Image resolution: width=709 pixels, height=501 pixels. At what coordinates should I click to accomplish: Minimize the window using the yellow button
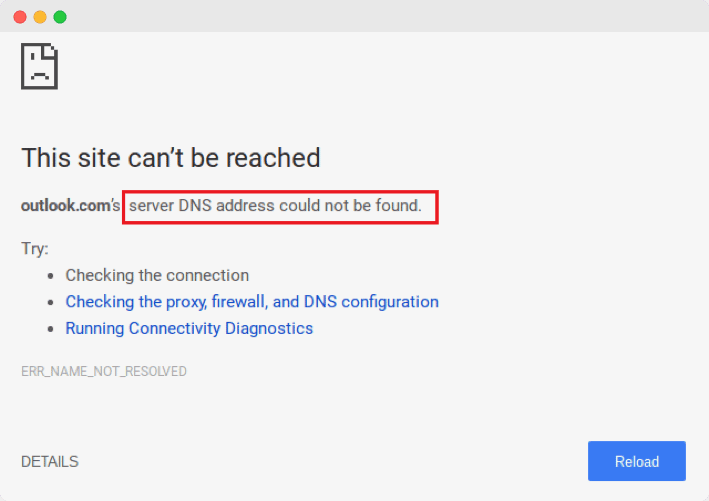40,17
